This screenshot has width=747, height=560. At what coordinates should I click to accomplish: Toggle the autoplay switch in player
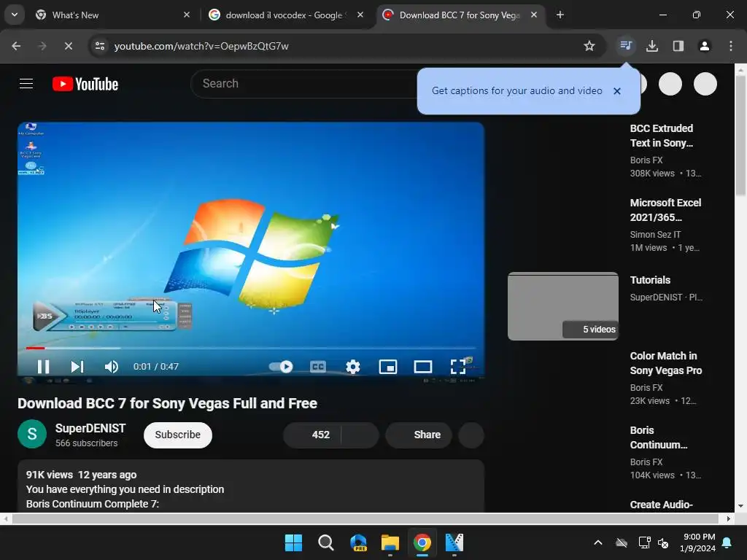tap(281, 367)
